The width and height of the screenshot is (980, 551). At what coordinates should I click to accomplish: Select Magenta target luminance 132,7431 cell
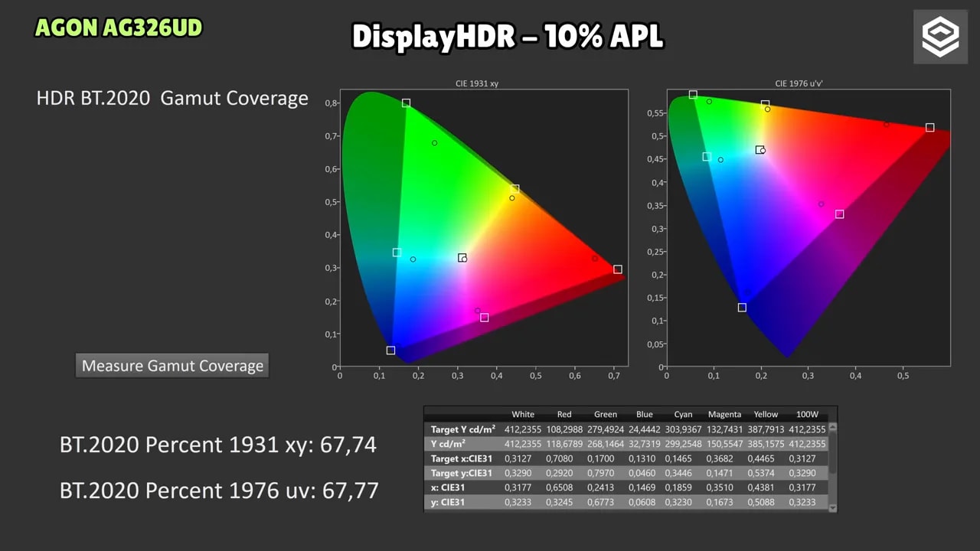click(724, 429)
